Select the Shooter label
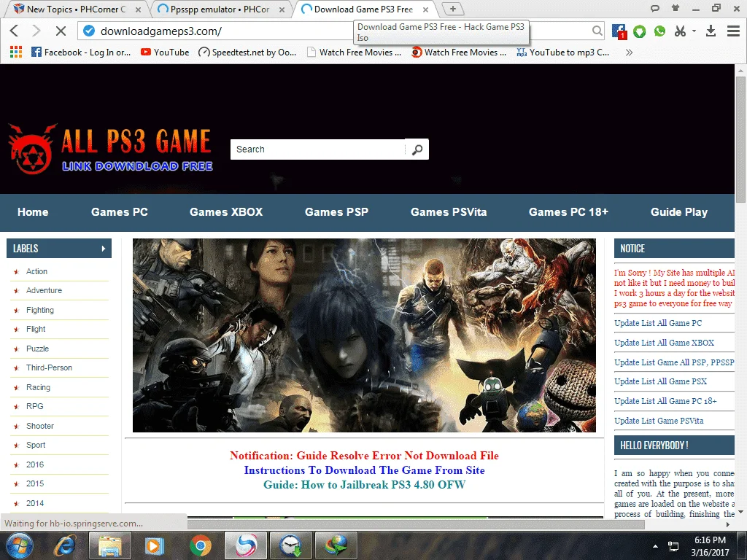The width and height of the screenshot is (747, 560). click(x=40, y=426)
